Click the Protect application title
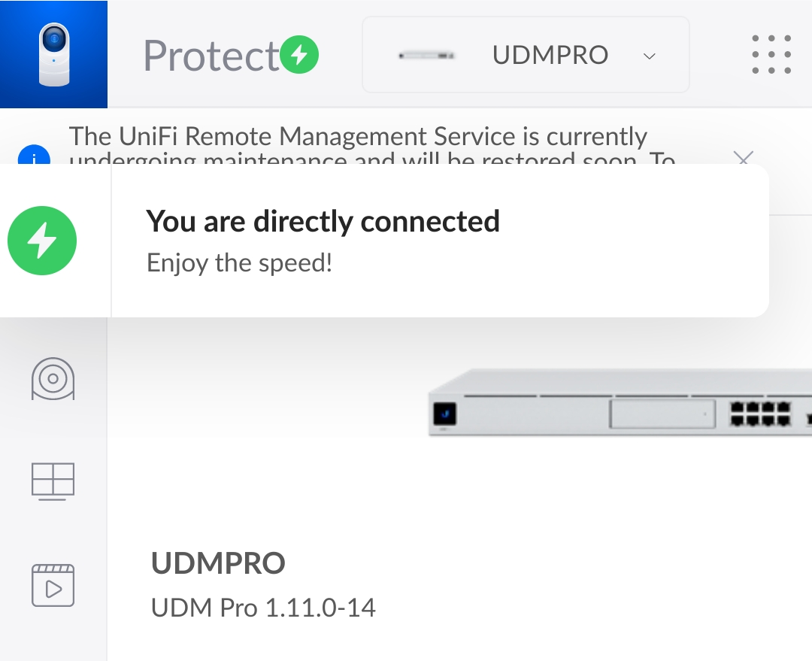The width and height of the screenshot is (812, 661). click(x=211, y=56)
